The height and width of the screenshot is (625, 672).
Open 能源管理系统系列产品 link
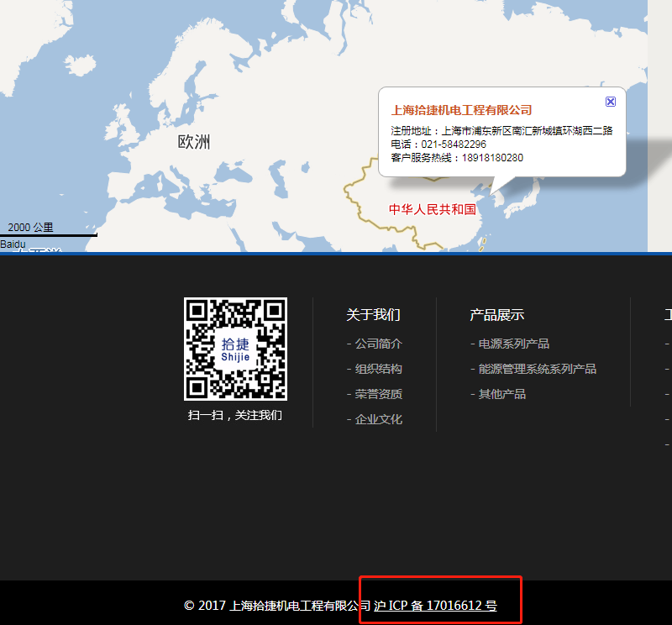click(536, 368)
